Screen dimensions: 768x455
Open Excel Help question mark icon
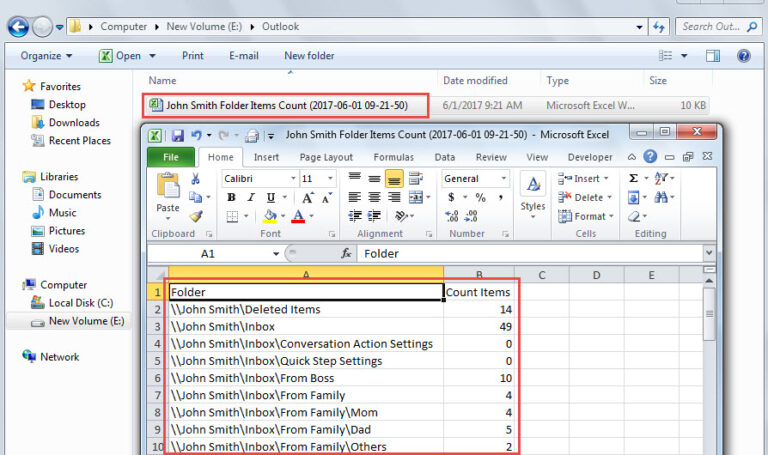coord(651,157)
